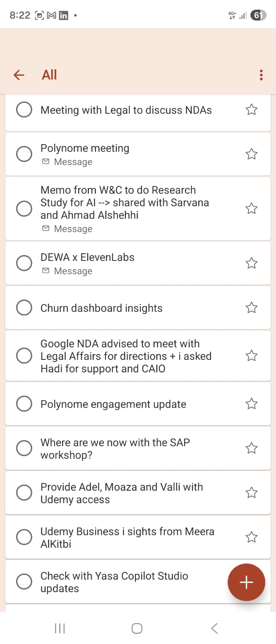This screenshot has width=276, height=644.
Task: Star the Meeting with Legal NDAs task
Action: [251, 109]
